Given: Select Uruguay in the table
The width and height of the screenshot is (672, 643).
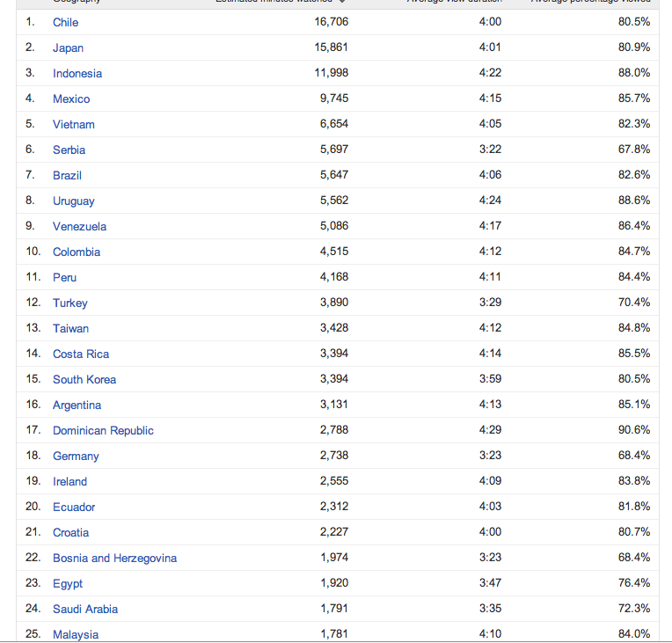Looking at the screenshot, I should pos(74,201).
